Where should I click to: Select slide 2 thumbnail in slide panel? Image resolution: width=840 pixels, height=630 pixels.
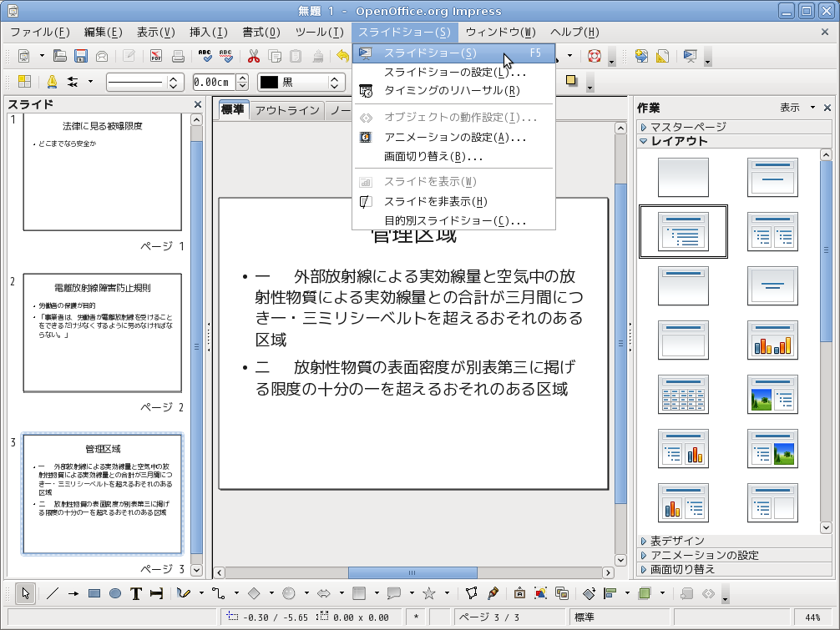(102, 332)
